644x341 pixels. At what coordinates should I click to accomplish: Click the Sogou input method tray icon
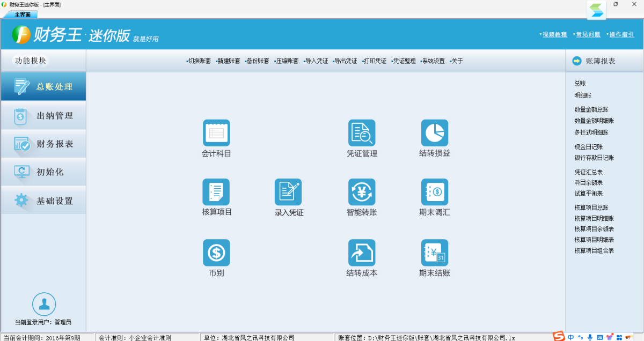[x=559, y=337]
